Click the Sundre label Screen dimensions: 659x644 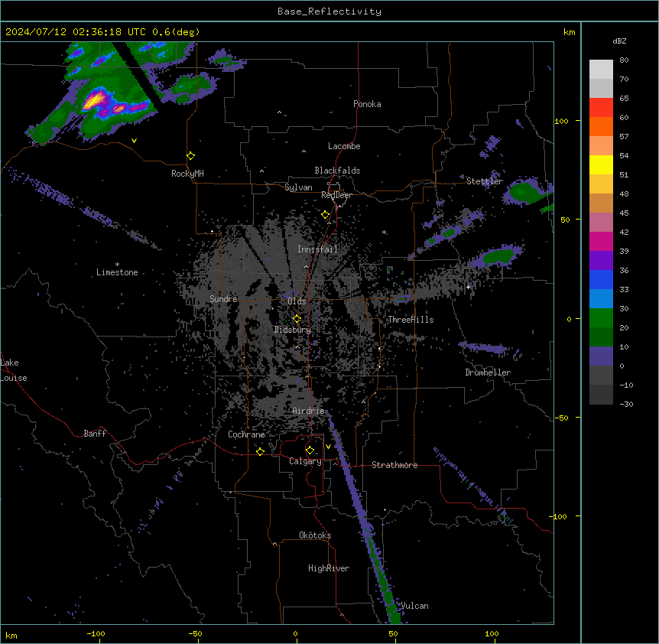(x=223, y=299)
